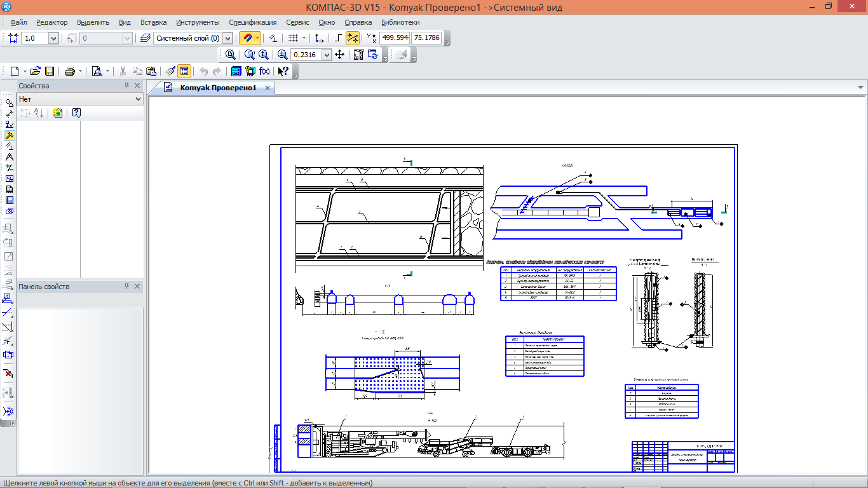Image resolution: width=868 pixels, height=488 pixels.
Task: Expand the snaps magnet dropdown arrow
Action: pyautogui.click(x=257, y=38)
